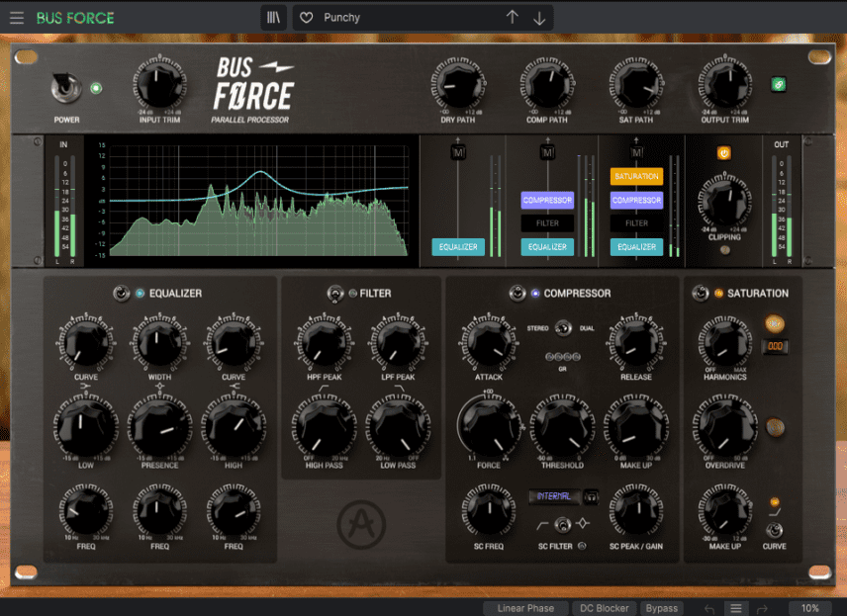
Task: Click the Overdrive knob
Action: coord(725,427)
